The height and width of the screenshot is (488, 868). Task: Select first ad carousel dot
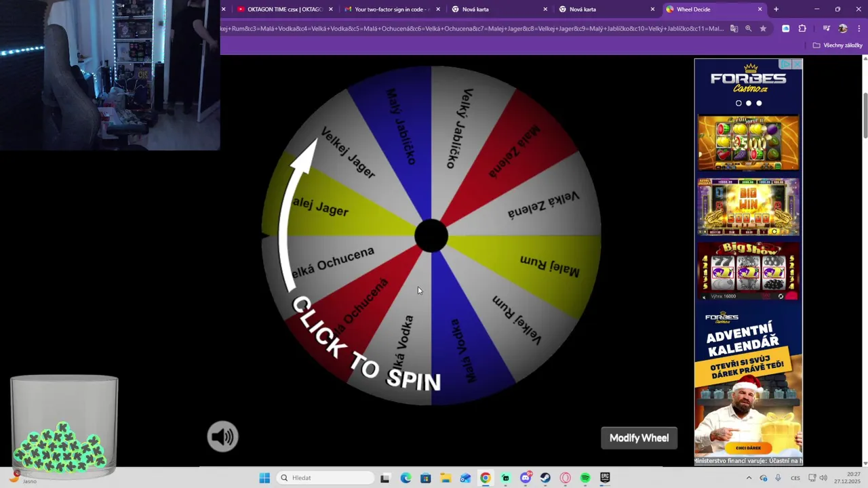click(738, 103)
